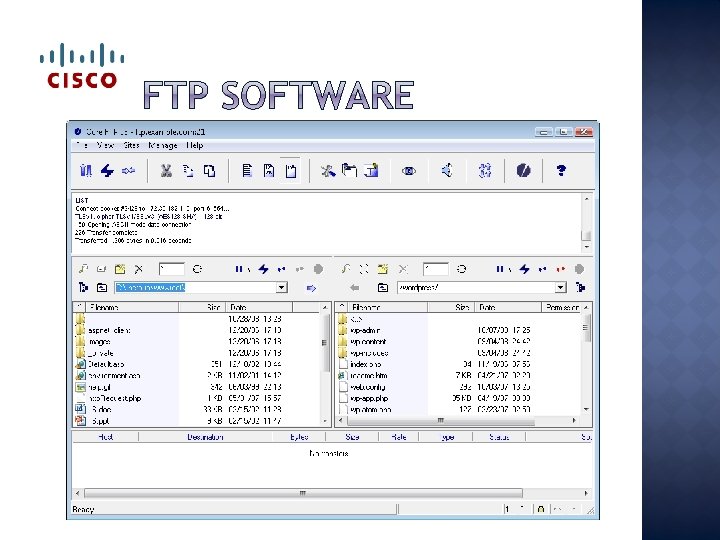
Task: Open the Site Manager connect icon
Action: coord(85,171)
